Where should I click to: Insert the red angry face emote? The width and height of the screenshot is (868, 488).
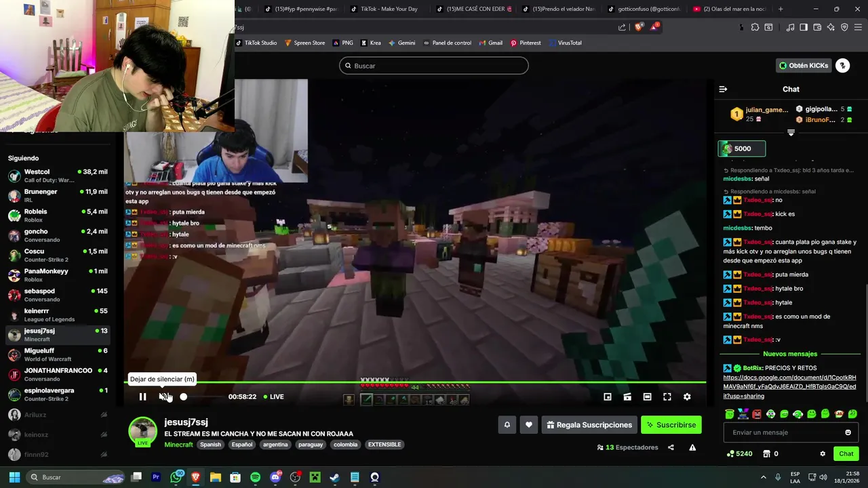point(757,414)
